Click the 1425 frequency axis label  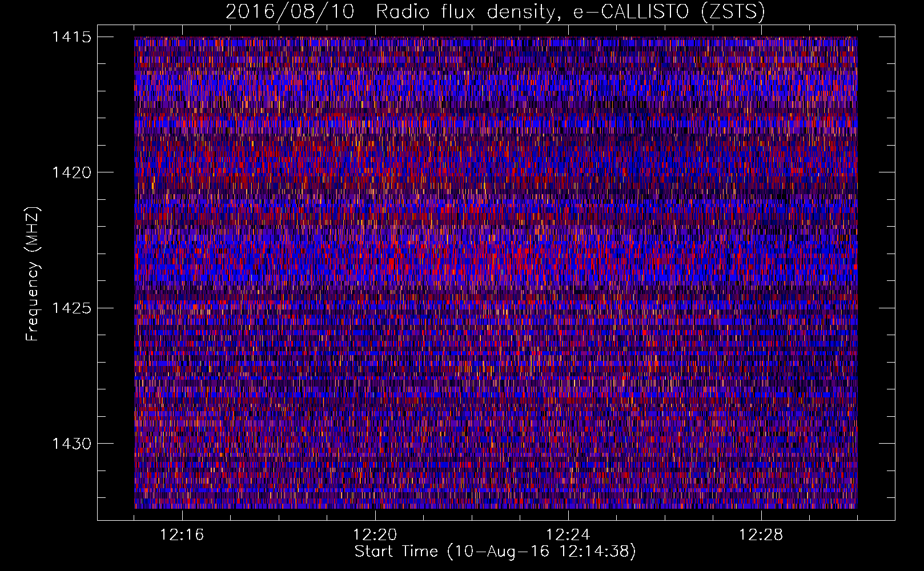tap(71, 308)
